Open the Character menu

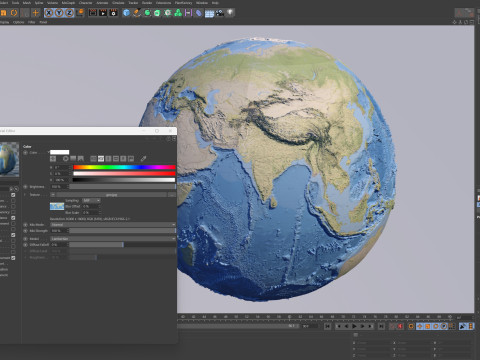click(x=85, y=3)
